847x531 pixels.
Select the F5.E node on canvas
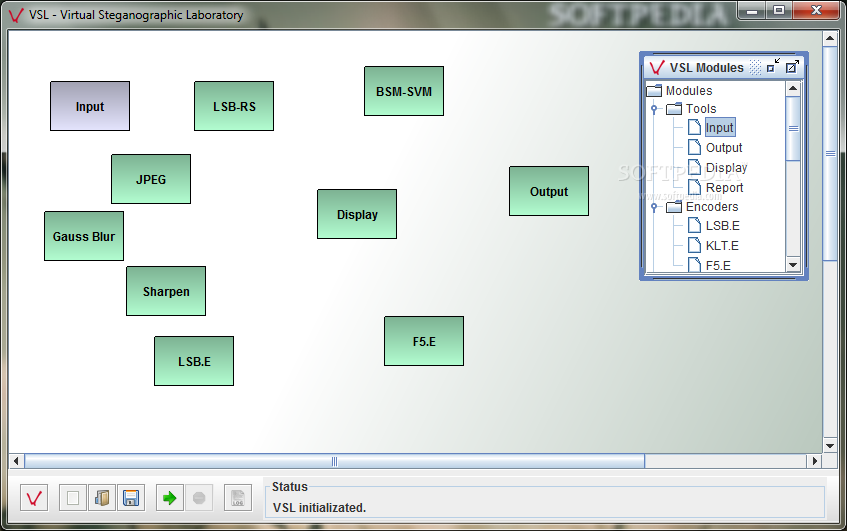click(424, 341)
